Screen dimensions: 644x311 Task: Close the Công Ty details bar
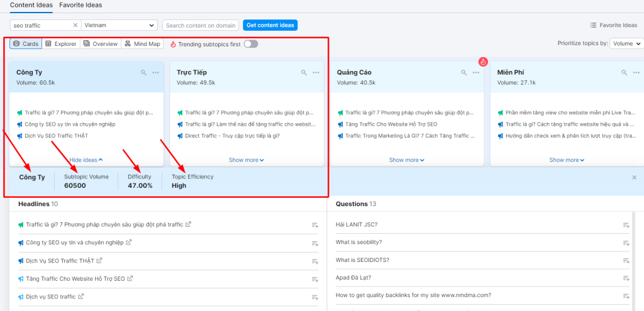(634, 178)
